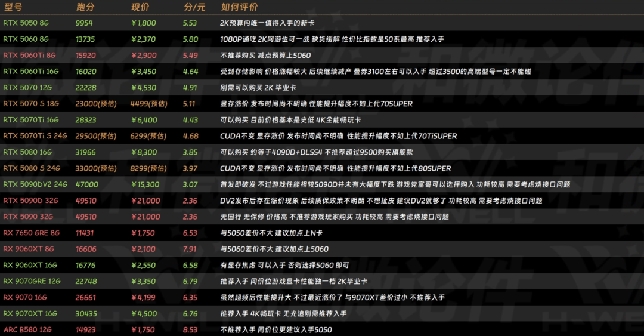The image size is (644, 336).
Task: Click the ¥15,300 price value
Action: click(145, 184)
